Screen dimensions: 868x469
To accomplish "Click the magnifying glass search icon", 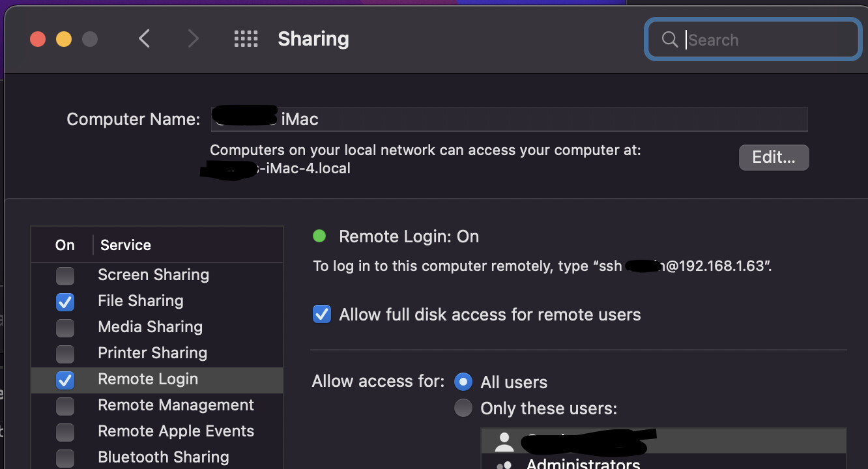I will coord(669,40).
